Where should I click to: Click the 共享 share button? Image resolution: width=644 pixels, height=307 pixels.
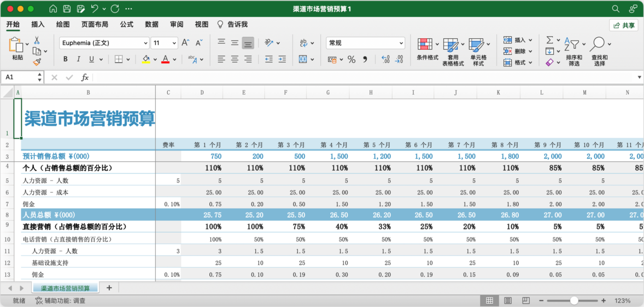(x=623, y=26)
